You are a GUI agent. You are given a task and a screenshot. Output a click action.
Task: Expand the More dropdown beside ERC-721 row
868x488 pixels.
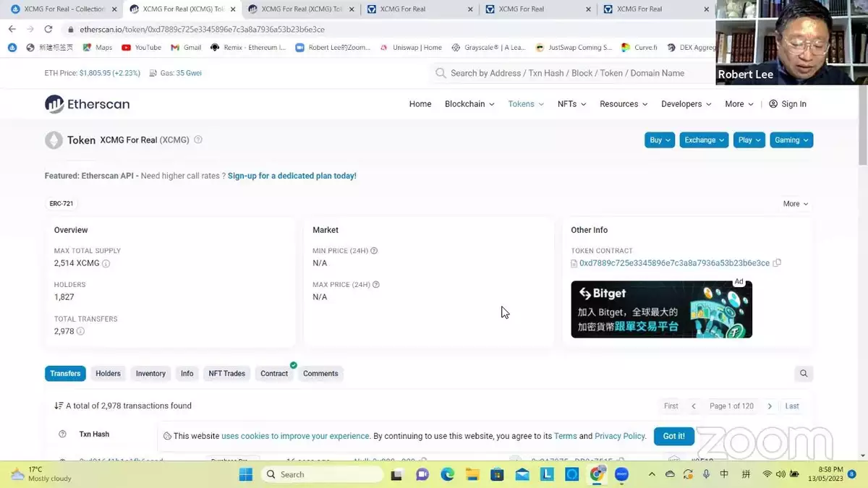[796, 204]
